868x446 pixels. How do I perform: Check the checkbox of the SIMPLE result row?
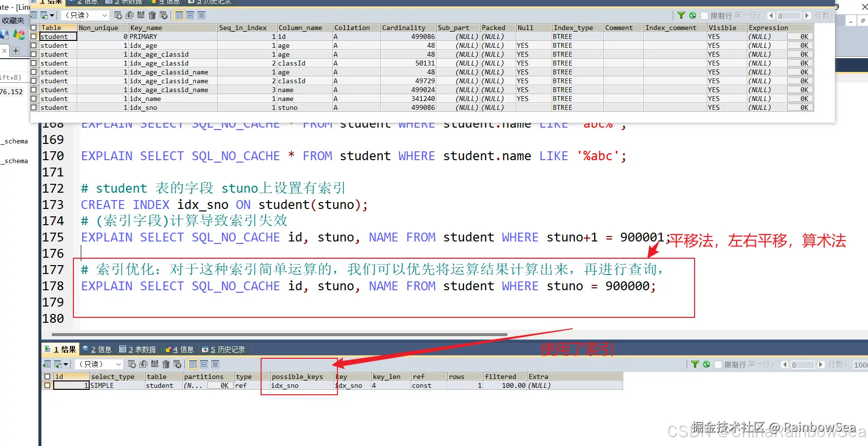[x=47, y=385]
